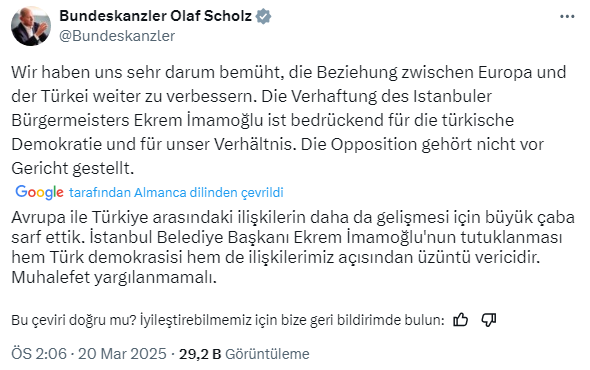Click the Google logo above the translation

pos(39,192)
